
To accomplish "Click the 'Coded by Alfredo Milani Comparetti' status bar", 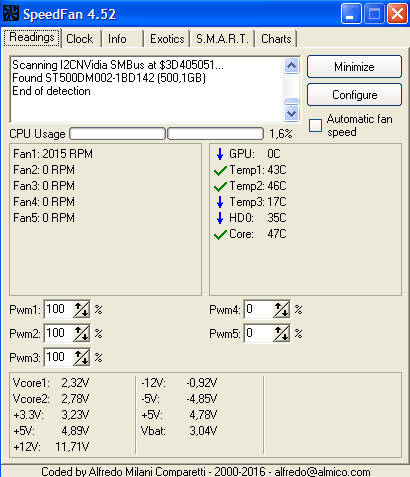I will pyautogui.click(x=206, y=471).
